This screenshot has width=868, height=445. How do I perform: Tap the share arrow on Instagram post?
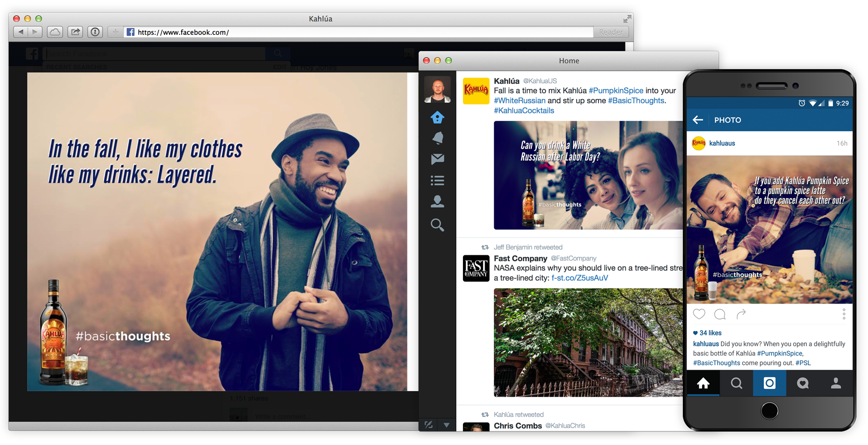pyautogui.click(x=741, y=314)
